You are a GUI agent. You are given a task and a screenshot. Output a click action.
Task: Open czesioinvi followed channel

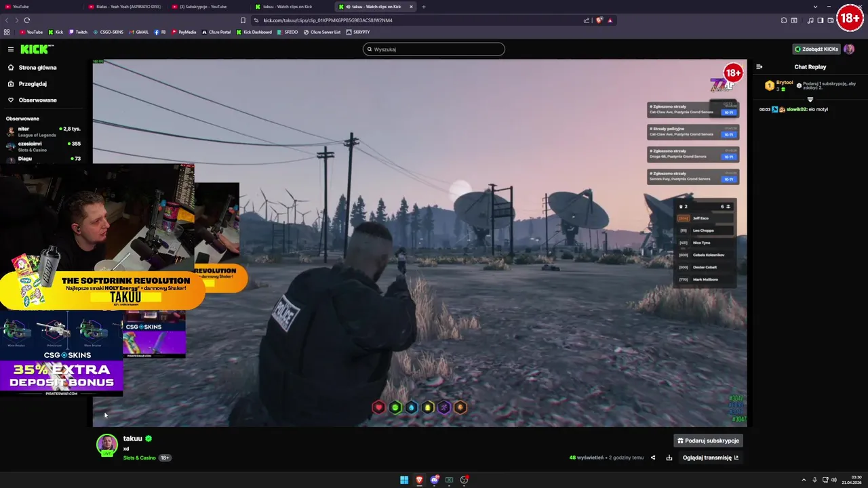tap(44, 146)
